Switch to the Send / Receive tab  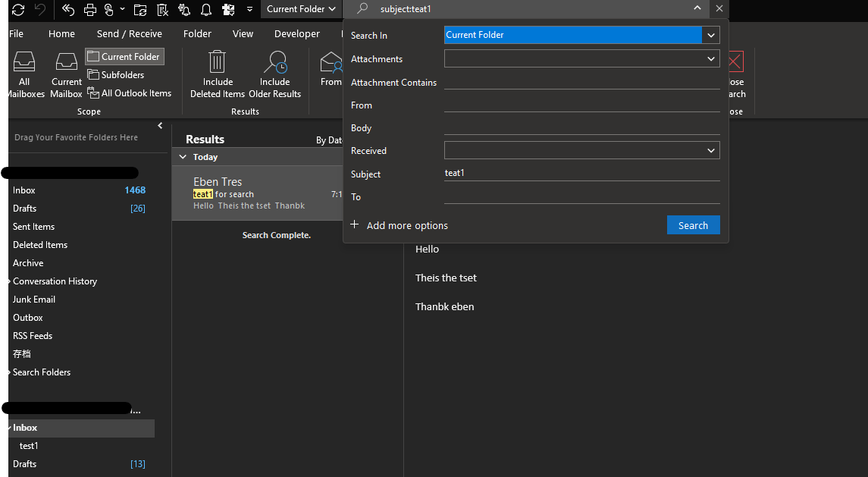point(130,34)
